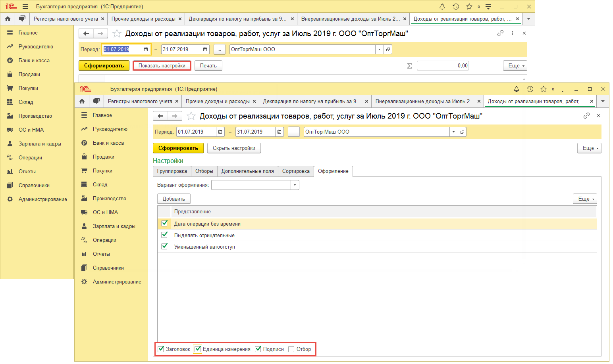
Task: Click ОптТоргМаш ООО field in front window
Action: click(x=377, y=132)
